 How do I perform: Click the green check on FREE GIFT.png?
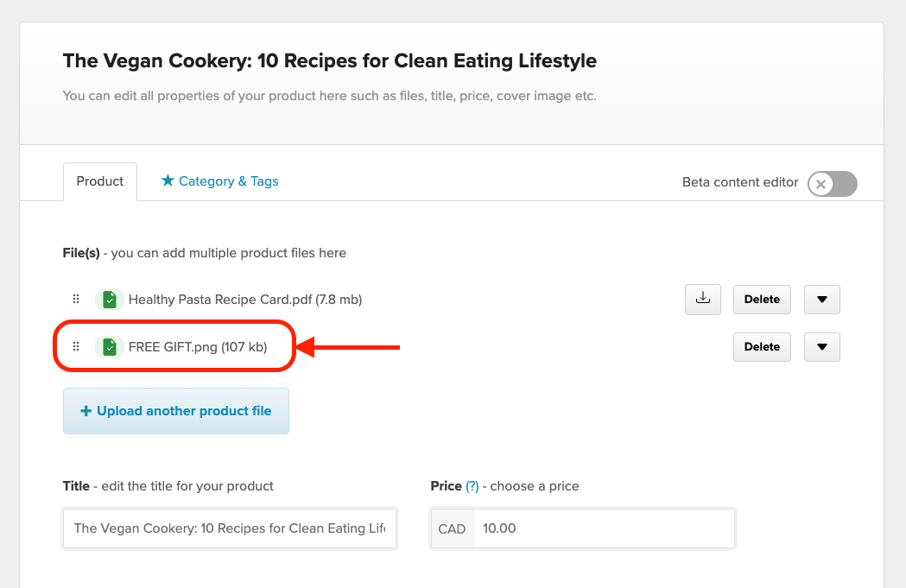(x=110, y=346)
